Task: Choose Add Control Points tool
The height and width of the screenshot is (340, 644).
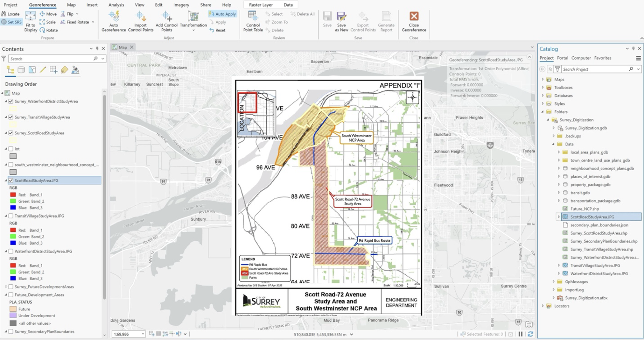Action: [x=166, y=21]
